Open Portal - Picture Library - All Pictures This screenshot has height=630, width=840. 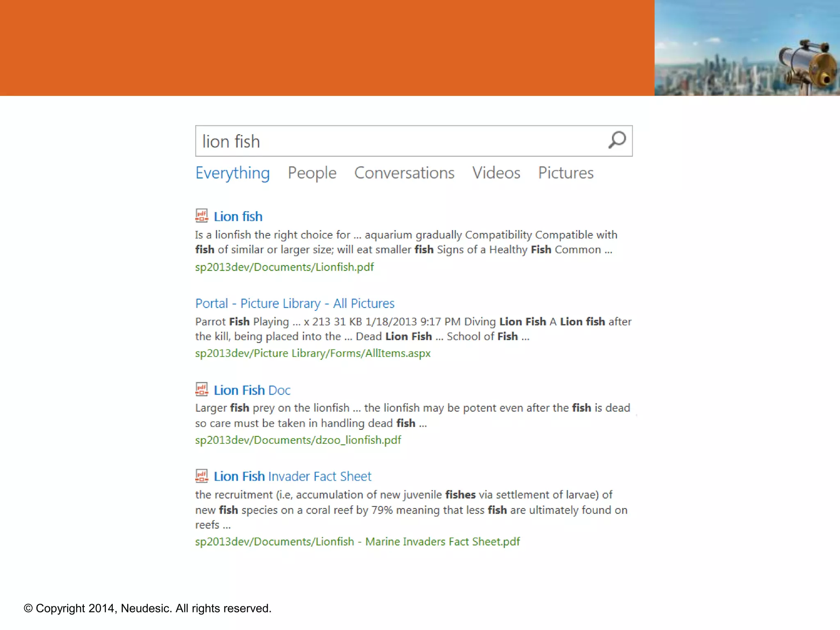(294, 304)
